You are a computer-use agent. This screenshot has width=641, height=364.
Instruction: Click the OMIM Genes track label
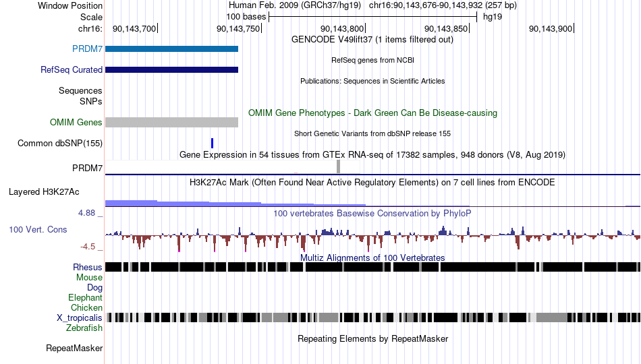(x=76, y=123)
